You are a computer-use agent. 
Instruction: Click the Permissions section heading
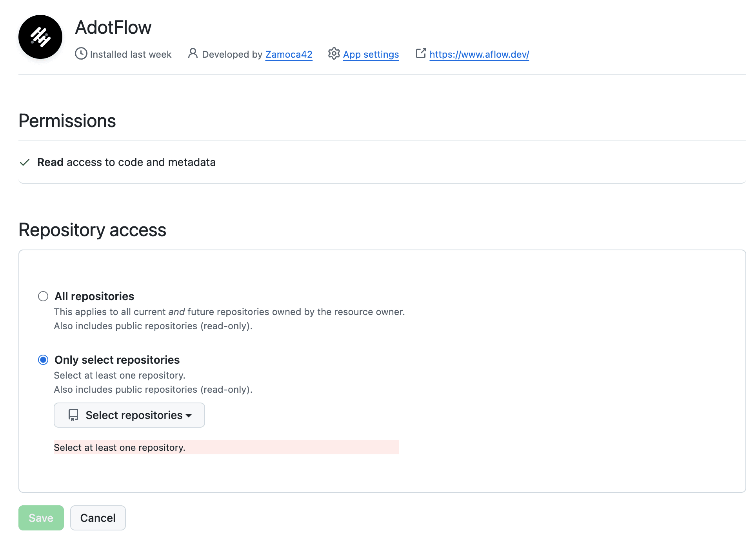point(67,121)
